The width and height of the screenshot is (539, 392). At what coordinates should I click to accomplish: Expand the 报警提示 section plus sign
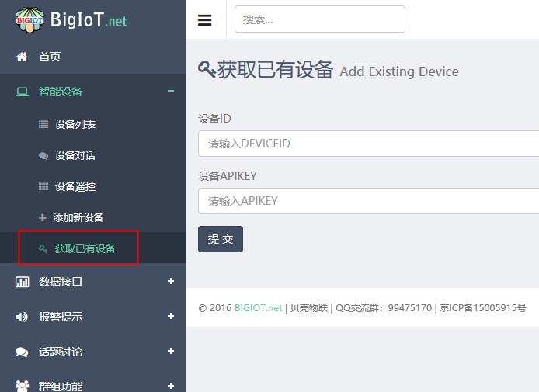tap(171, 316)
